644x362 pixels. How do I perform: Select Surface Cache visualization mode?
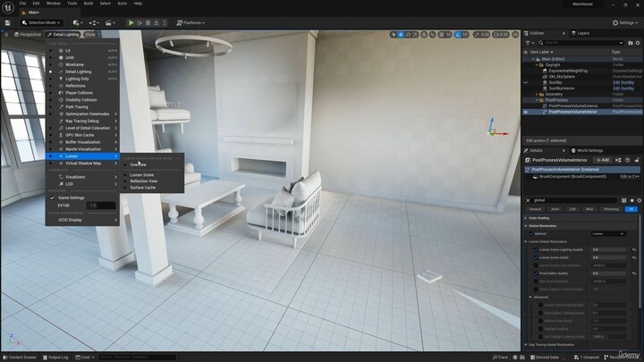point(143,188)
